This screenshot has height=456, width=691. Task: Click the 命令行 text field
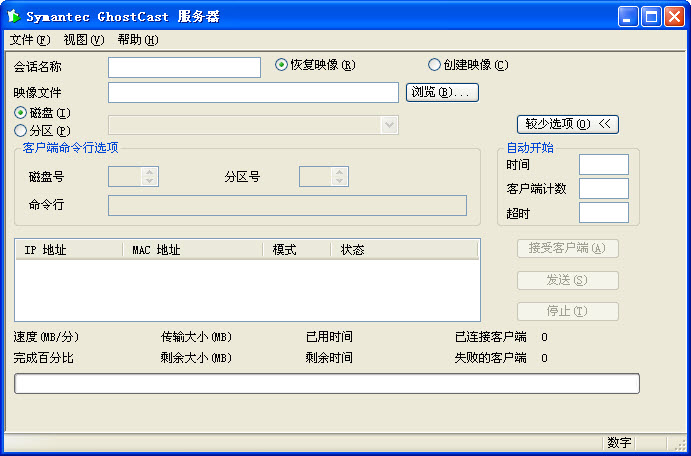(287, 205)
